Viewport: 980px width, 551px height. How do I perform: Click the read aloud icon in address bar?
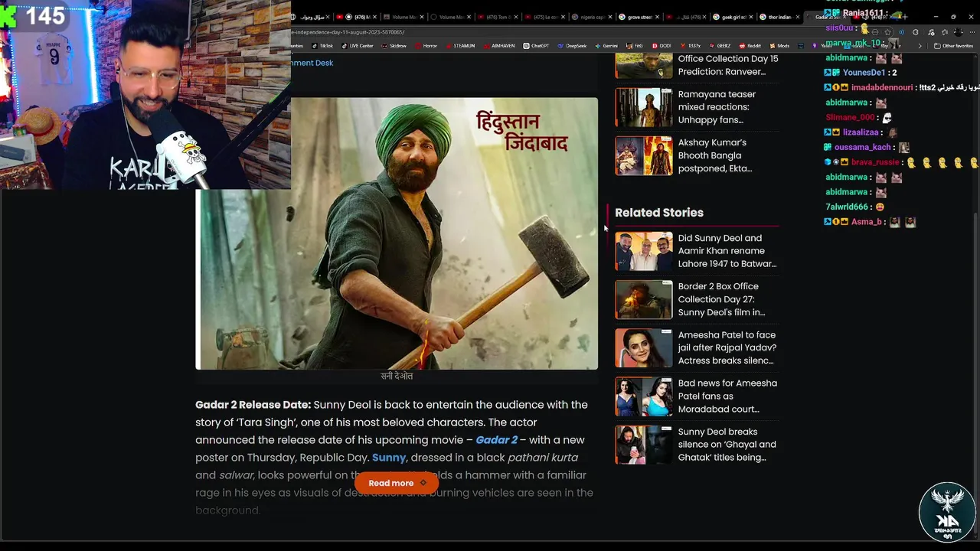coord(901,32)
